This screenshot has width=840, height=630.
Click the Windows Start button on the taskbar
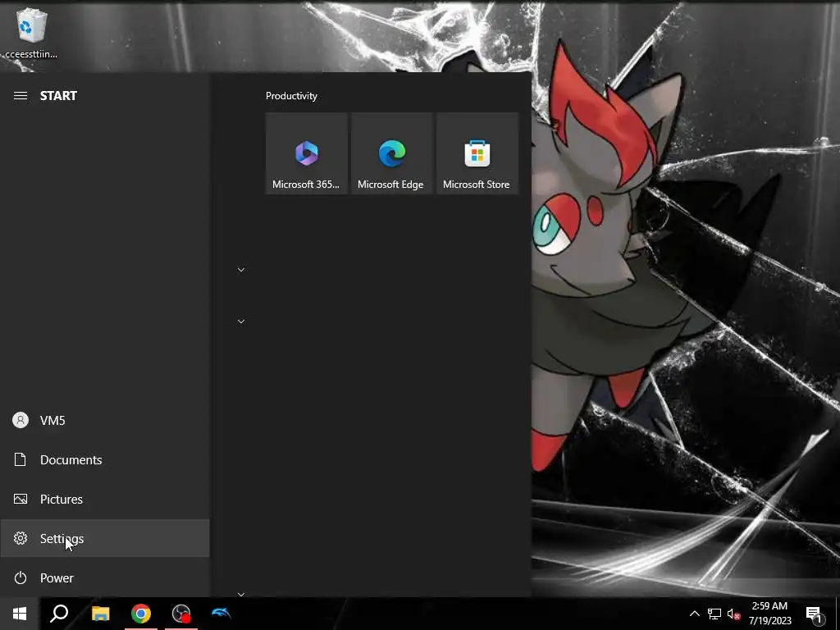pos(20,614)
